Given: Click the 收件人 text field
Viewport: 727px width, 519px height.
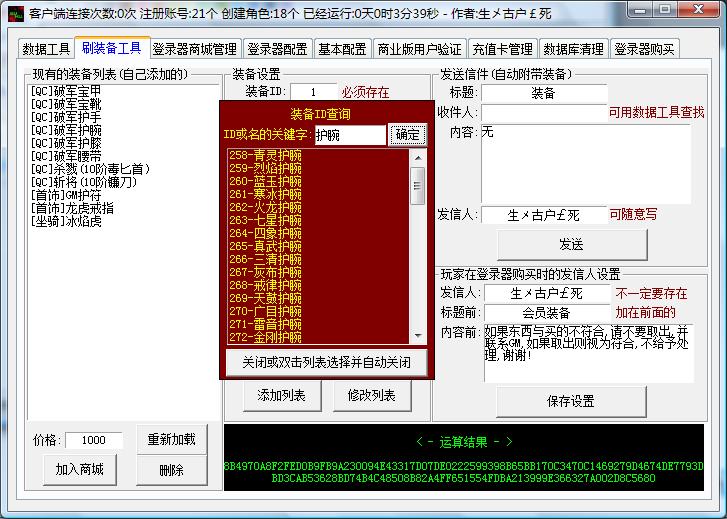Looking at the screenshot, I should [544, 113].
